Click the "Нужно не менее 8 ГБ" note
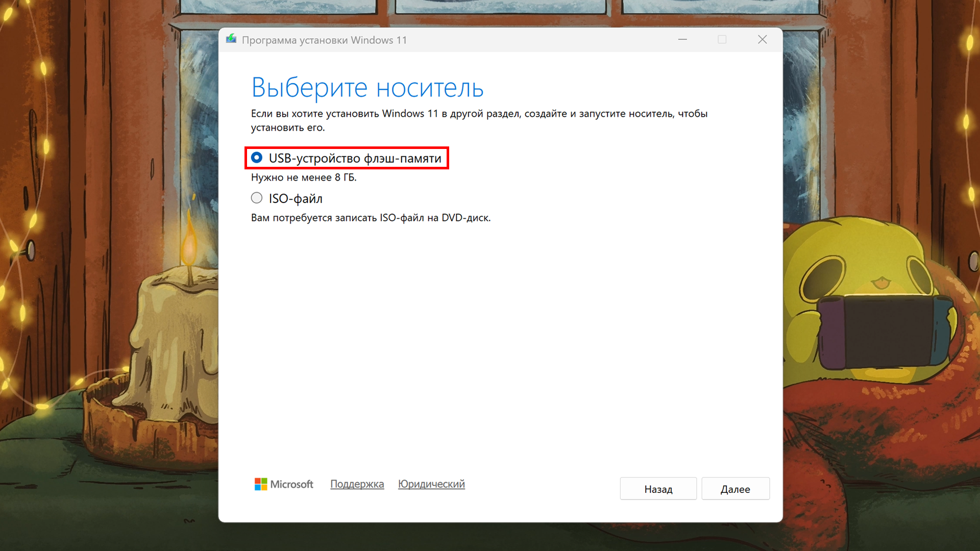Viewport: 980px width, 551px height. point(304,178)
